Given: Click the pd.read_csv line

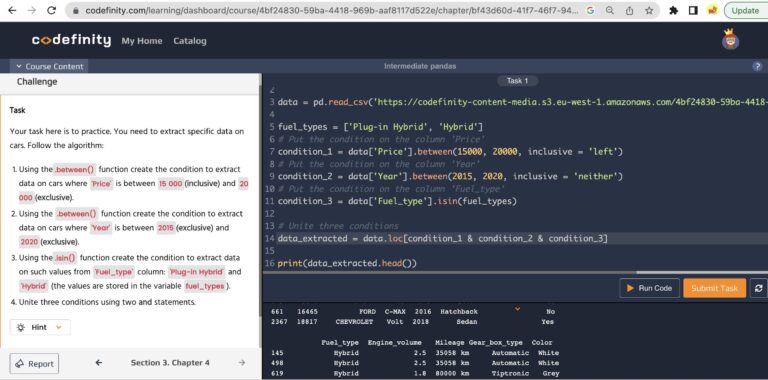Looking at the screenshot, I should pos(522,102).
